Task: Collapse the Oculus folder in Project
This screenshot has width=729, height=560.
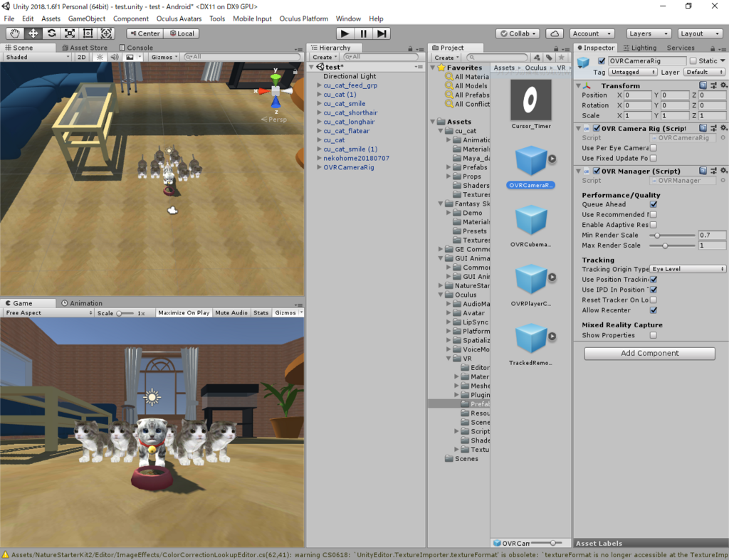Action: 440,295
